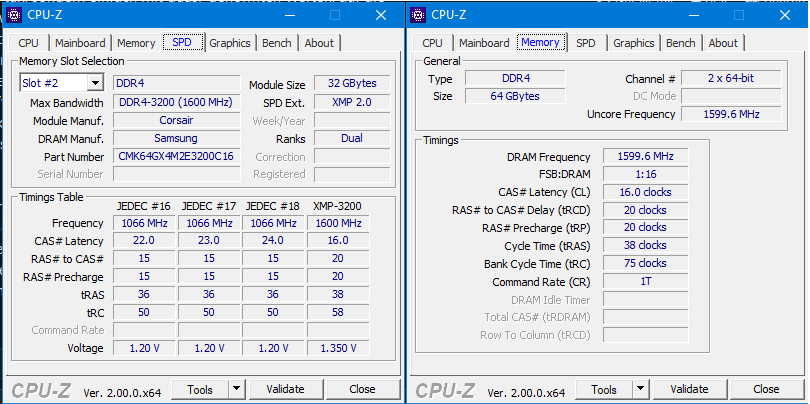
Task: Click Close button in right Memory window
Action: tap(766, 389)
